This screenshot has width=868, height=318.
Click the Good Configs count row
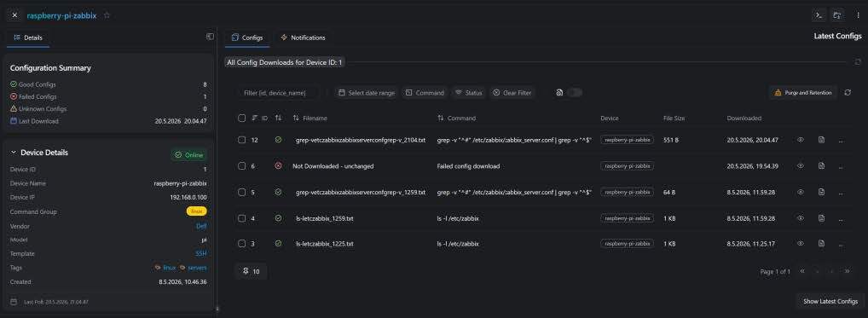[x=108, y=84]
